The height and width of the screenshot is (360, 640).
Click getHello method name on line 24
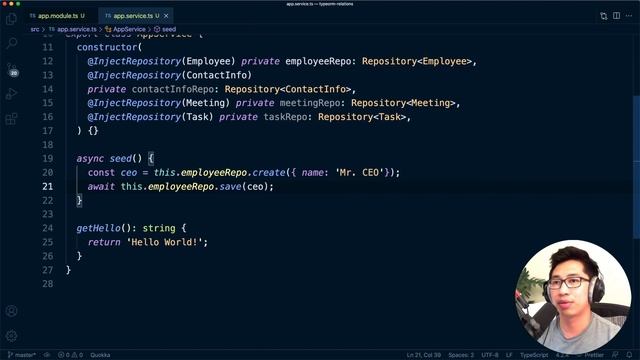pyautogui.click(x=98, y=228)
